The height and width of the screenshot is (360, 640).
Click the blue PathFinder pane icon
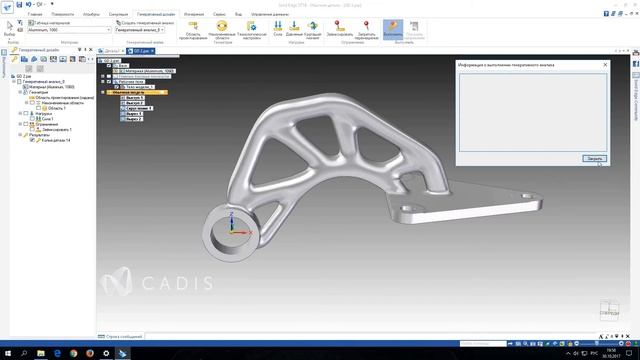click(x=24, y=59)
